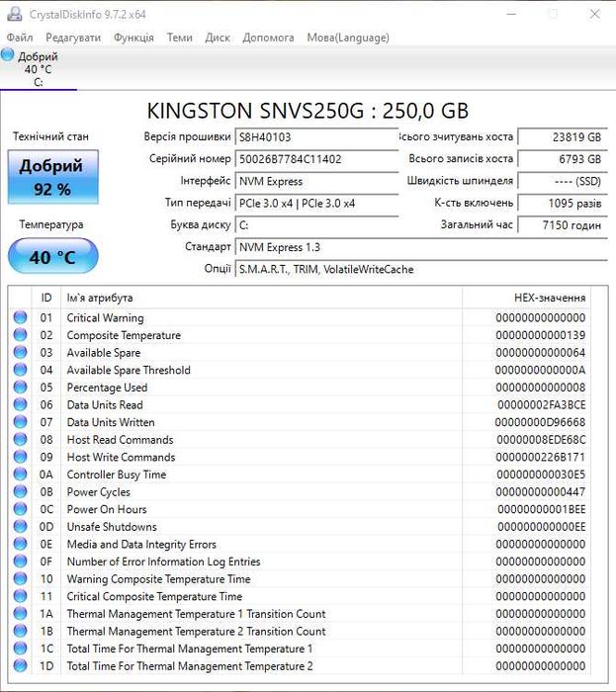Screen dimensions: 616x692
Task: Click the CrystalDiskInfo app icon in title bar
Action: click(15, 14)
